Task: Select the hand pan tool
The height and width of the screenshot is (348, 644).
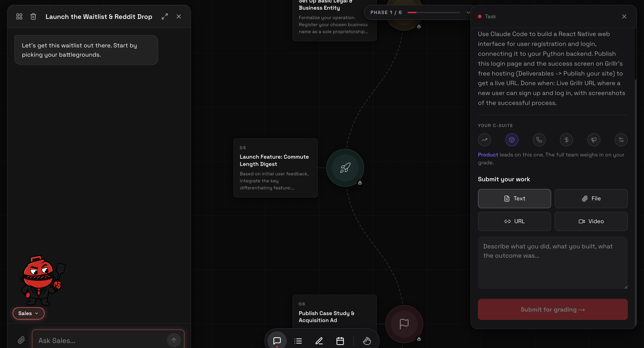Action: [367, 341]
